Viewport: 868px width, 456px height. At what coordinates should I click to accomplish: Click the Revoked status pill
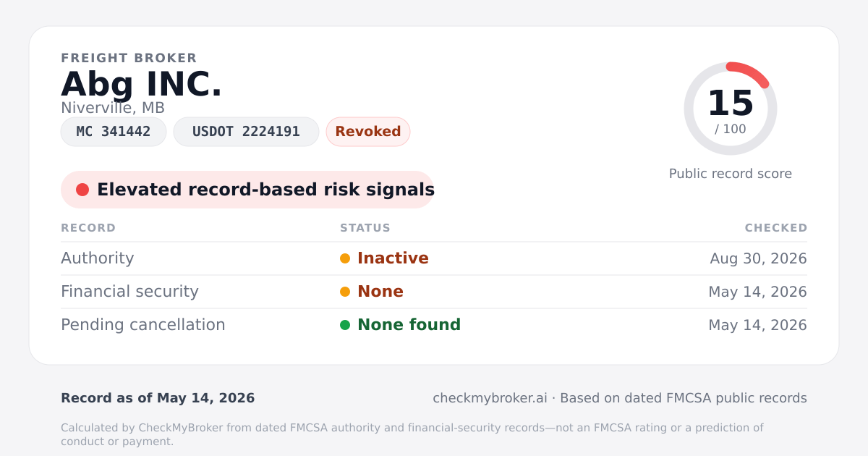[368, 132]
